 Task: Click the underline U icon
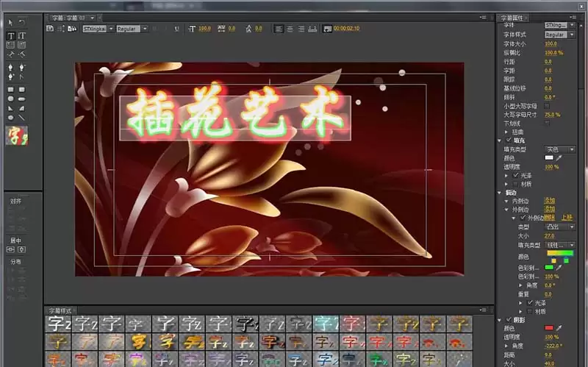pos(176,29)
